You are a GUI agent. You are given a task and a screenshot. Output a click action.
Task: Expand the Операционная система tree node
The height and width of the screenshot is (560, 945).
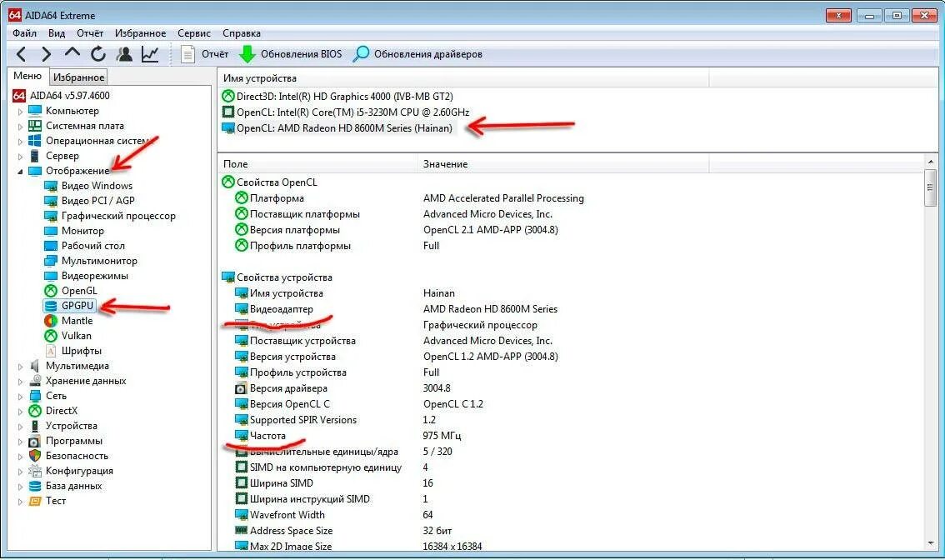(x=20, y=142)
